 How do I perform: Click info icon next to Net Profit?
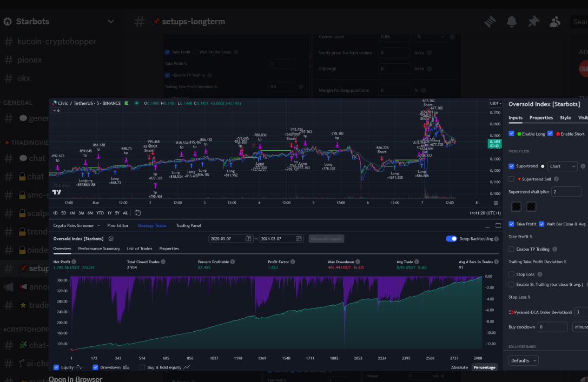[74, 262]
